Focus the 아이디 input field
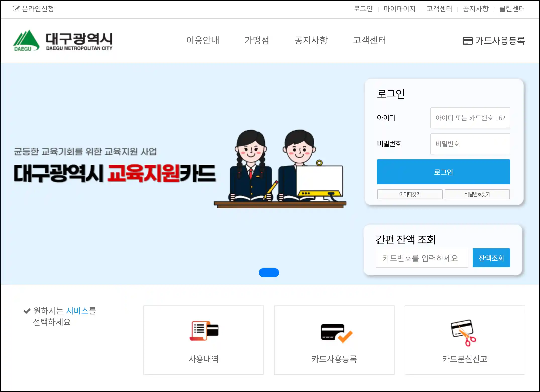 [x=470, y=118]
